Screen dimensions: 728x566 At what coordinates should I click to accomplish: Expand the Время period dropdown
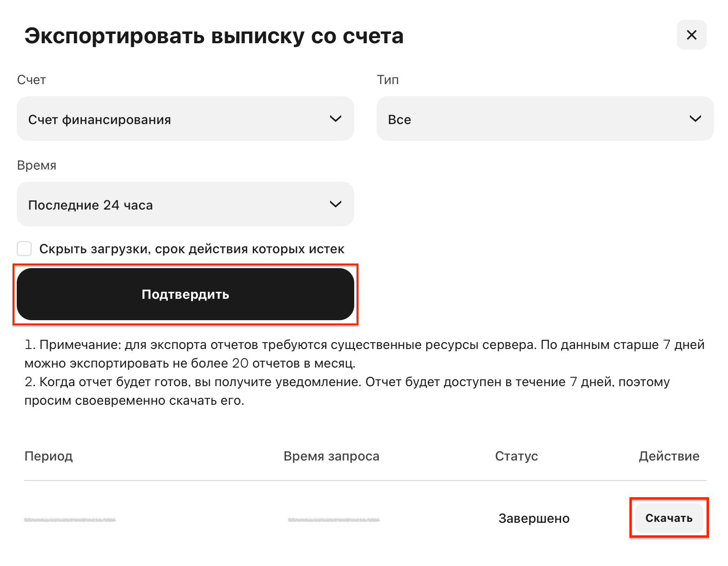[185, 204]
